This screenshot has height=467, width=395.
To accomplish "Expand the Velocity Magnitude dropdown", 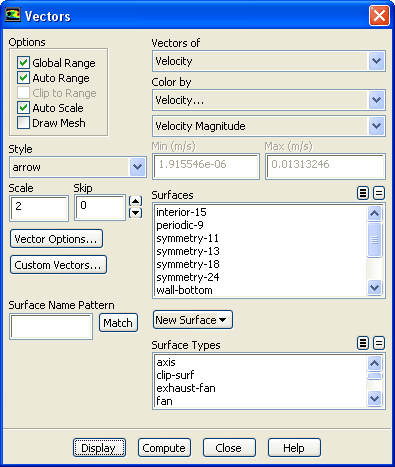I will pos(269,126).
